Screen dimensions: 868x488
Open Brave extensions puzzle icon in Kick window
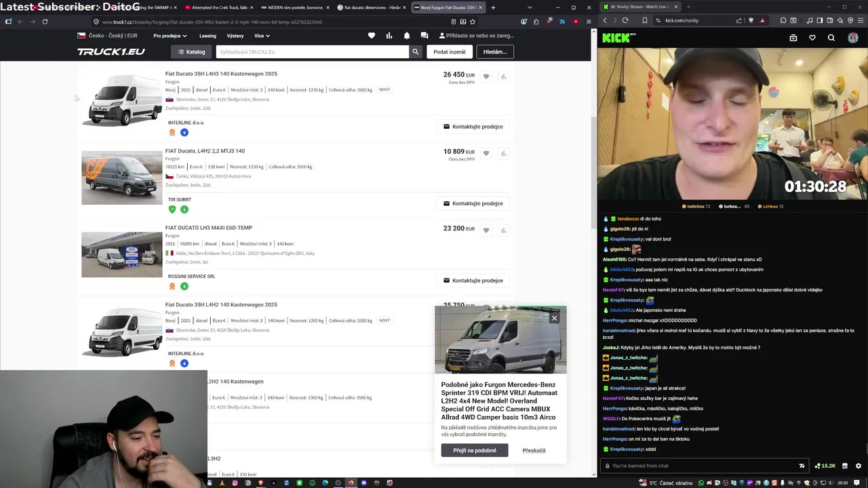point(783,20)
